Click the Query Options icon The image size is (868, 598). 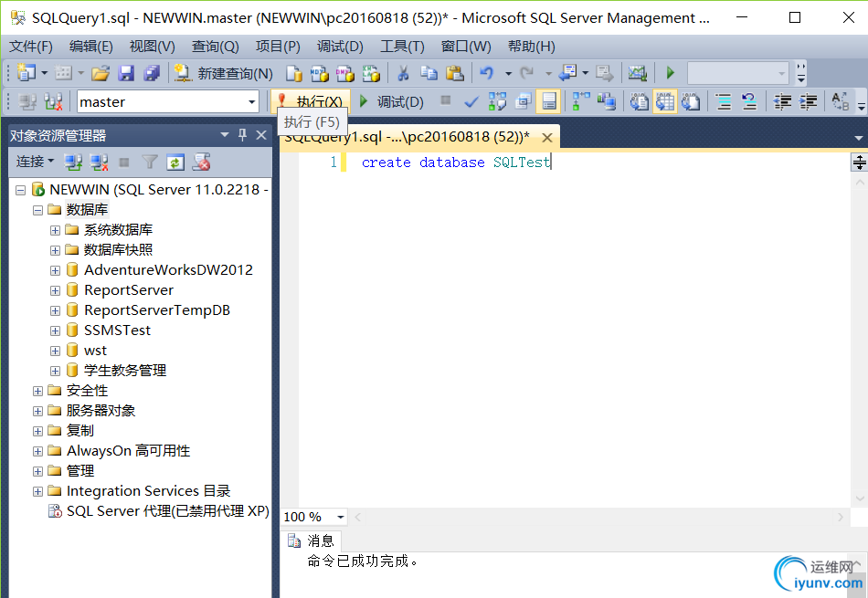(x=524, y=101)
